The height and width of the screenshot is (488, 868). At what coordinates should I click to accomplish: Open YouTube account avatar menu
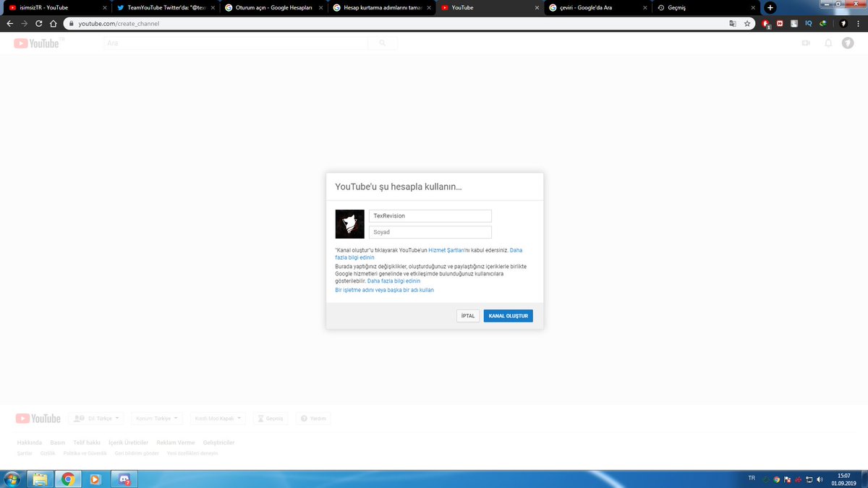848,43
